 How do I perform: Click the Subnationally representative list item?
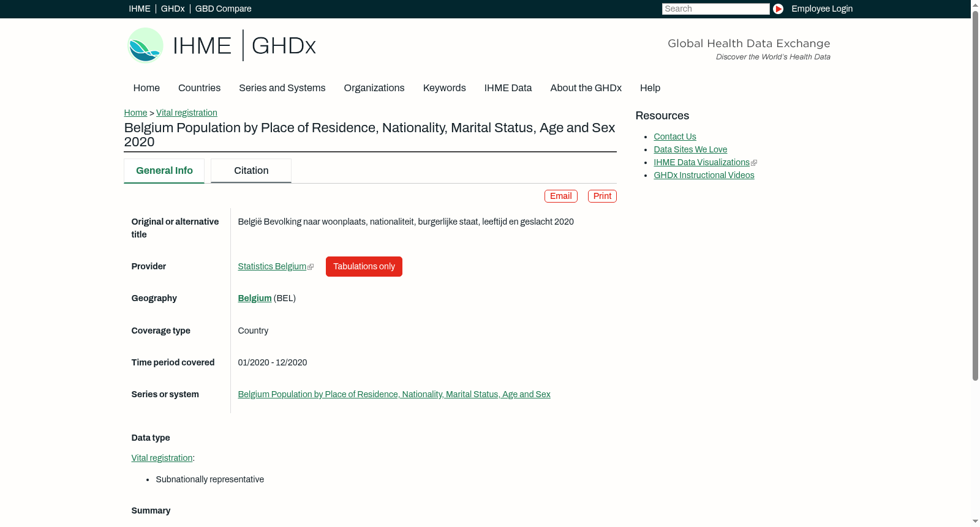(210, 479)
